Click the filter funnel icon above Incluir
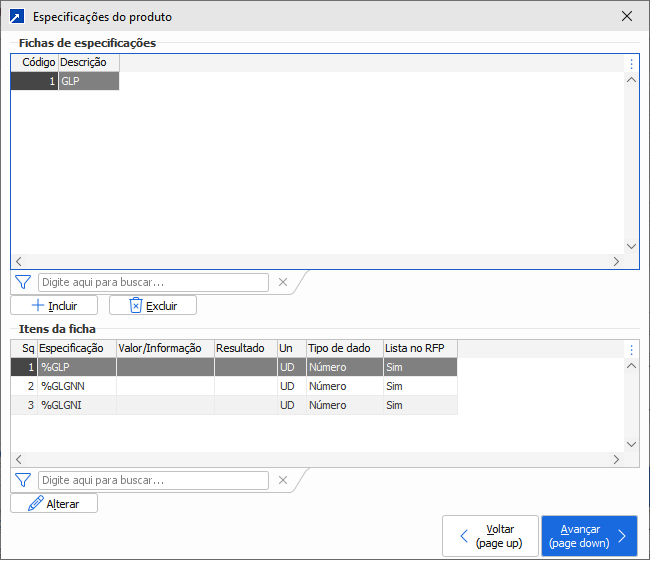664x567 pixels. click(x=24, y=282)
